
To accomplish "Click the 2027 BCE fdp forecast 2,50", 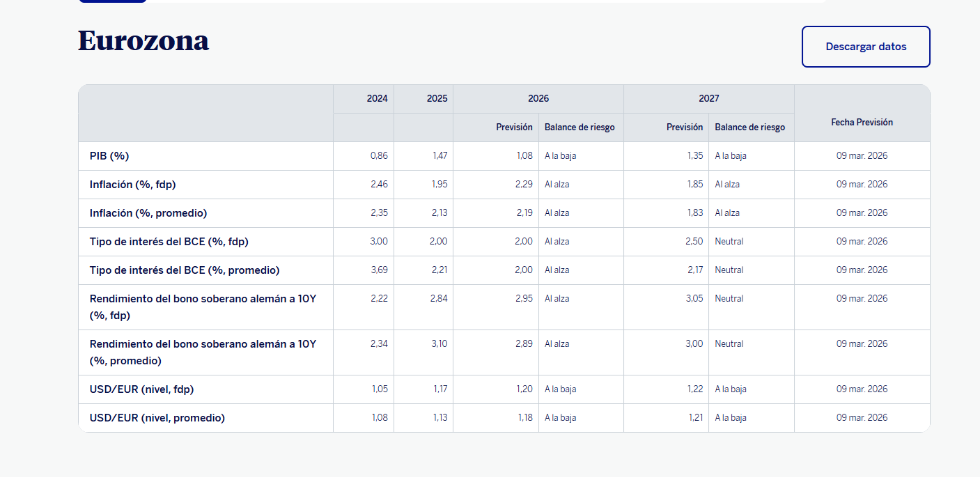I will [694, 242].
